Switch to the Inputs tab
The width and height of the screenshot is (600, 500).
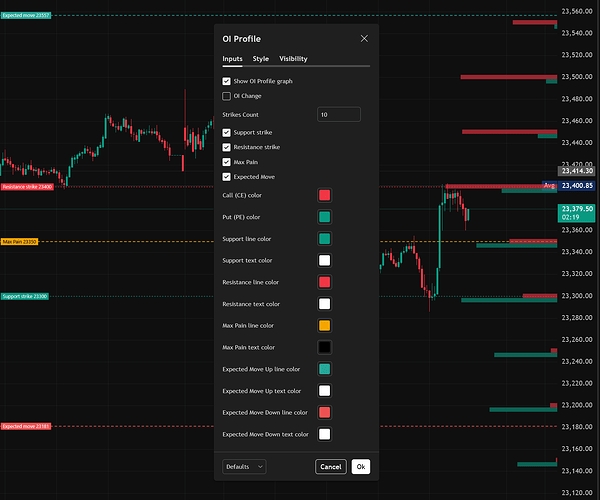[232, 59]
